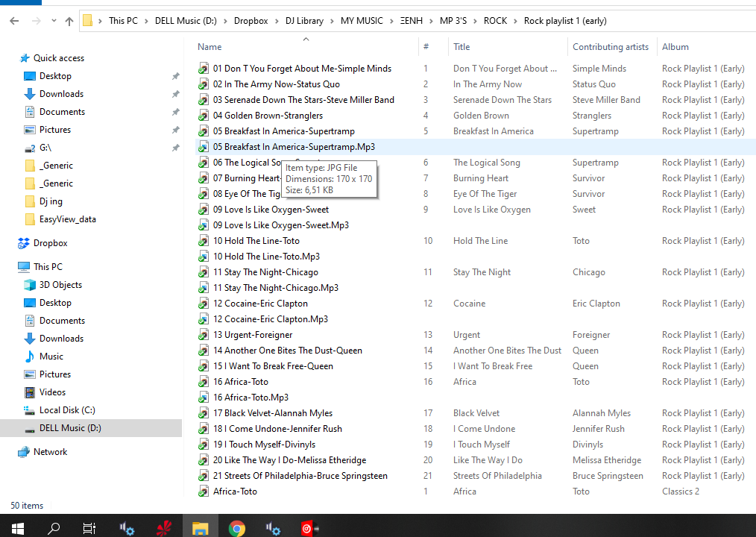Expand chevron after DJ Library breadcrumb
Viewport: 756px width, 537px height.
(x=333, y=21)
